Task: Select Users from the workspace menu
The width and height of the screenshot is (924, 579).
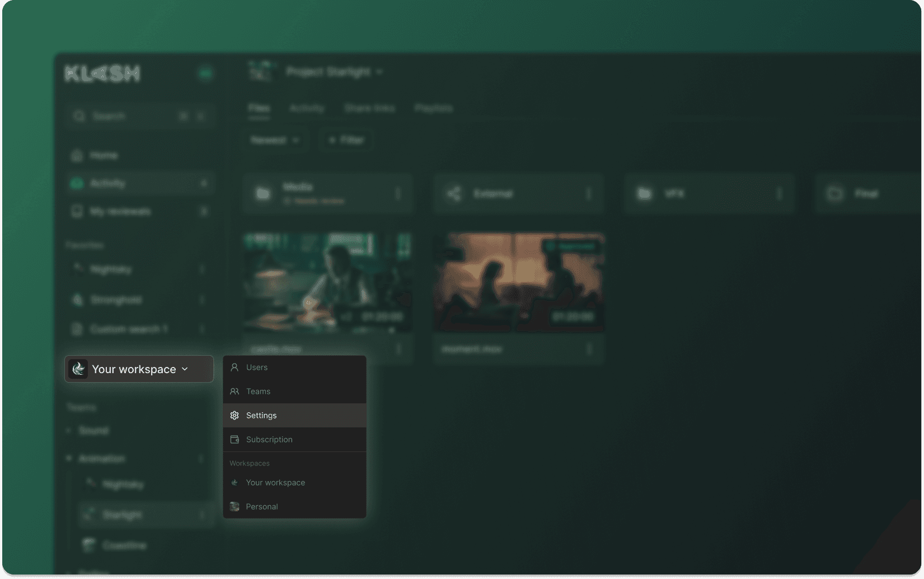Action: click(294, 368)
